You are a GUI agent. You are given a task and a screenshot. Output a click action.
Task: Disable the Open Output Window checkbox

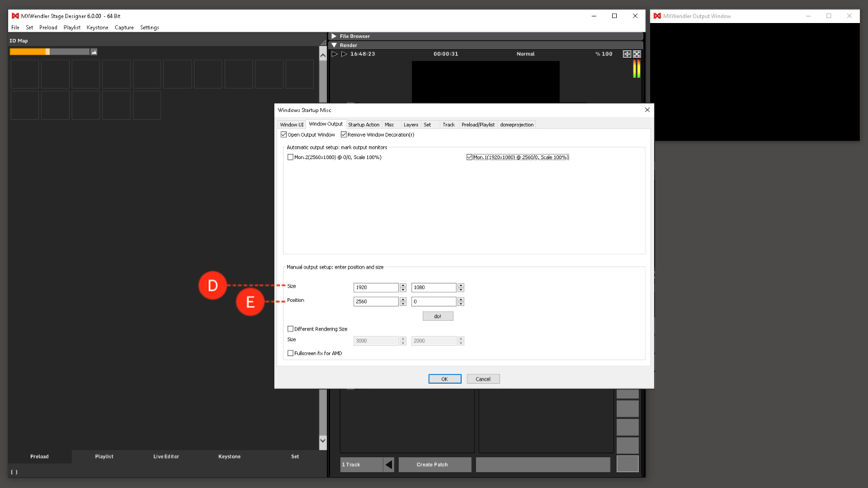(283, 135)
